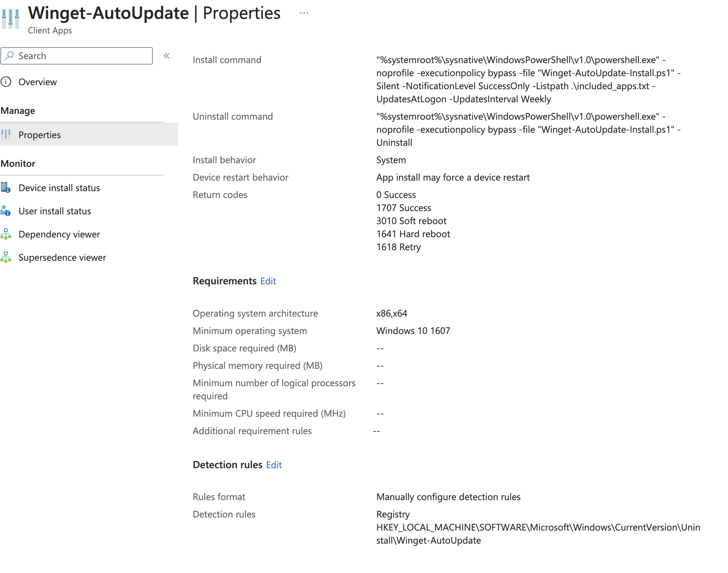
Task: Edit the Detection rules section
Action: tap(274, 465)
